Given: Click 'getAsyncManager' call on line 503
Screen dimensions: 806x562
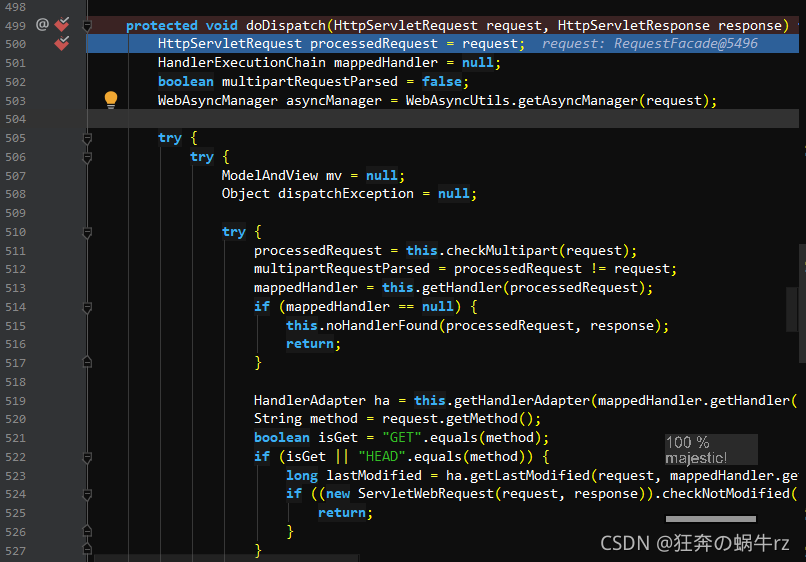Looking at the screenshot, I should click(x=578, y=100).
